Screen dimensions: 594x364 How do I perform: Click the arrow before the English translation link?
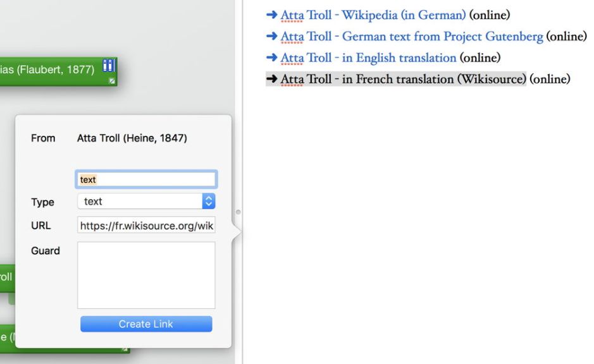coord(272,58)
